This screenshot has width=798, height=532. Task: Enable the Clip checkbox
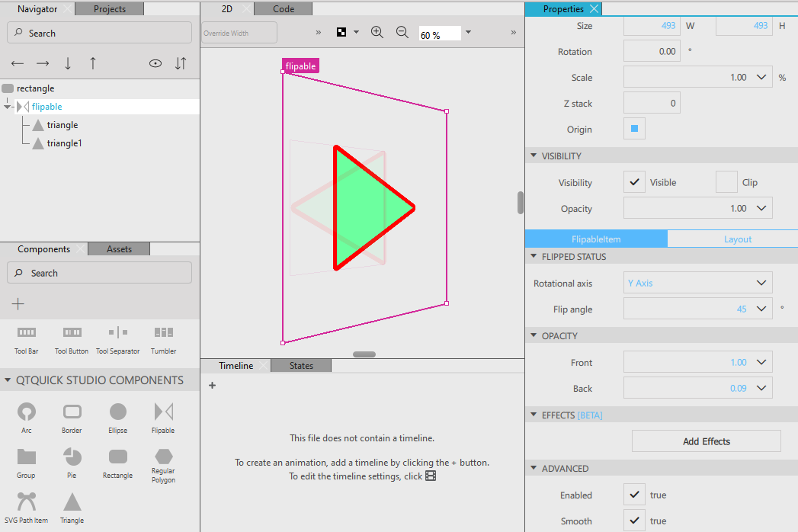point(726,183)
